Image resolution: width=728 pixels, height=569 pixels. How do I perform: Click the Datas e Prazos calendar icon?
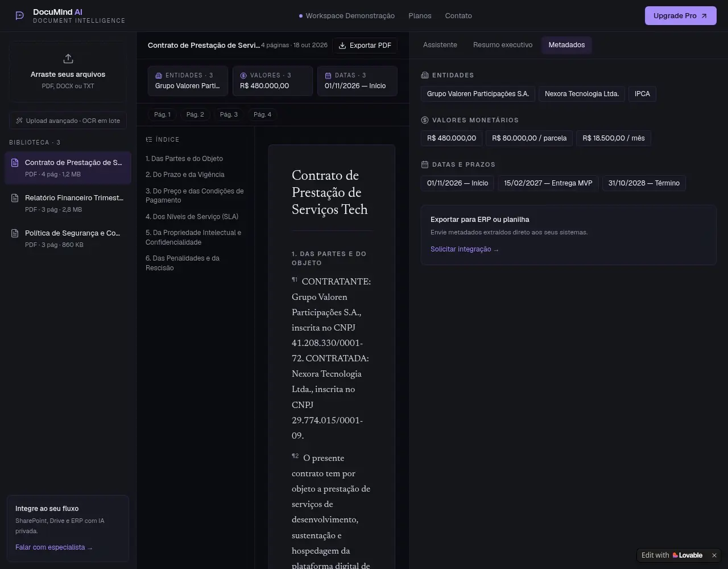(424, 164)
